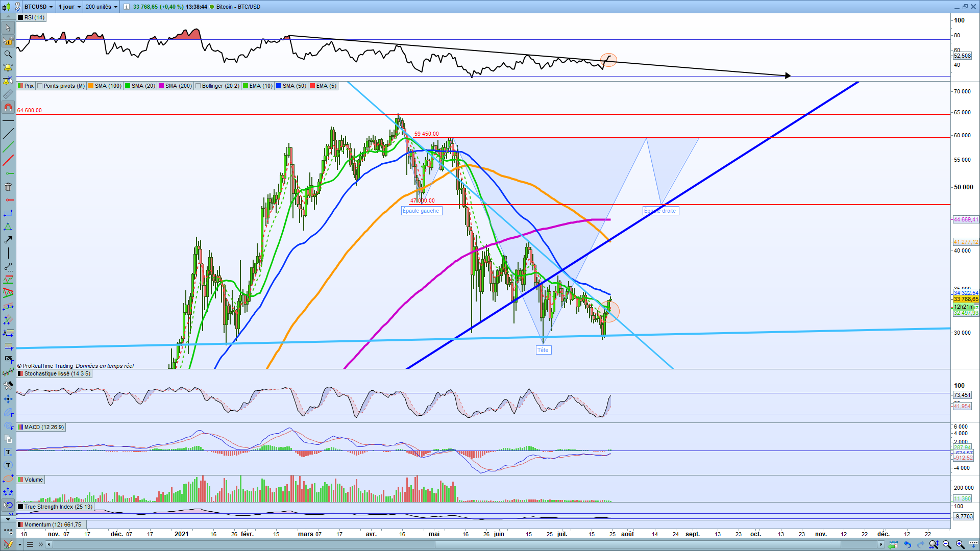This screenshot has height=551, width=980.
Task: Click the MACD (12 26 9) panel label
Action: pos(44,427)
